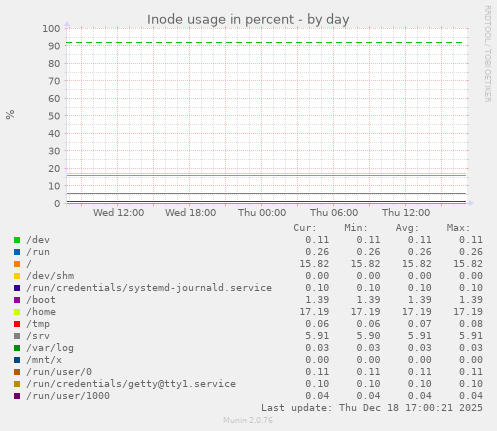
Task: Click the /run/user/1000 max value 0.04
Action: pos(471,396)
